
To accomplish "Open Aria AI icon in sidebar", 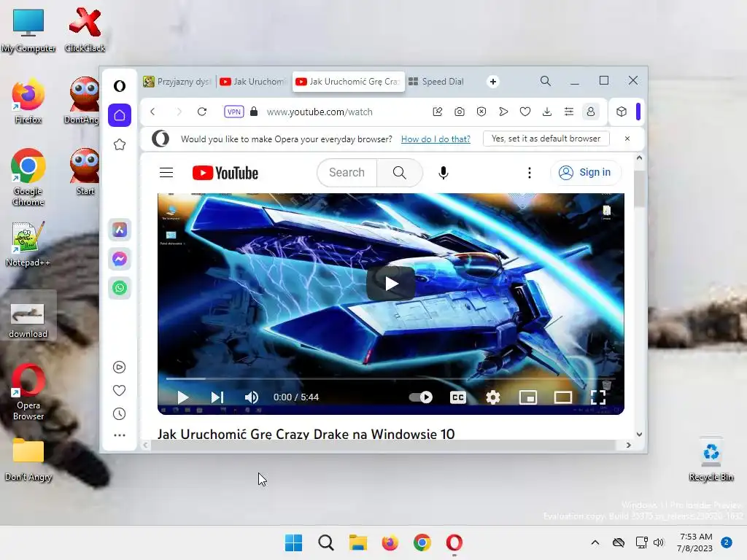I will tap(120, 230).
